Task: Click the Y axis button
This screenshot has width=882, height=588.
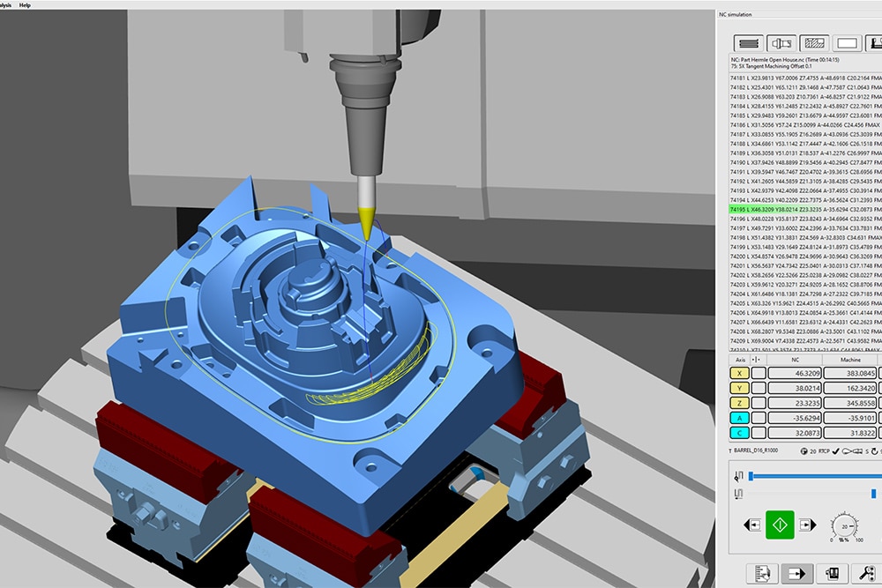Action: (739, 388)
